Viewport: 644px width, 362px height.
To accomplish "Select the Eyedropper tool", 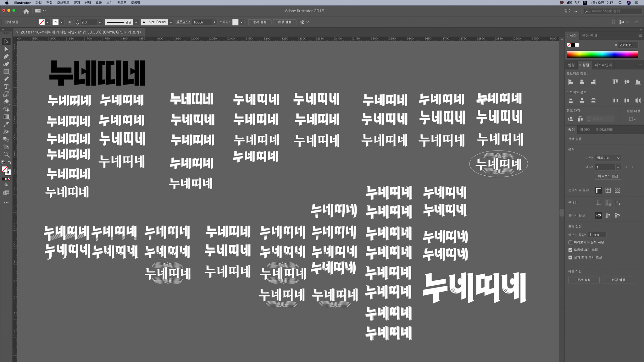I will pos(6,124).
